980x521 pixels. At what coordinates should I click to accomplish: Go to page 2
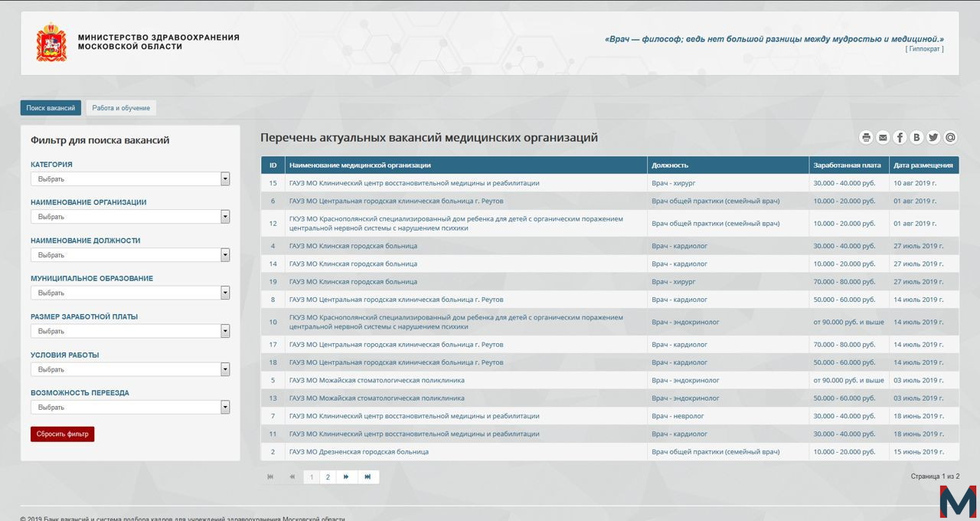328,477
